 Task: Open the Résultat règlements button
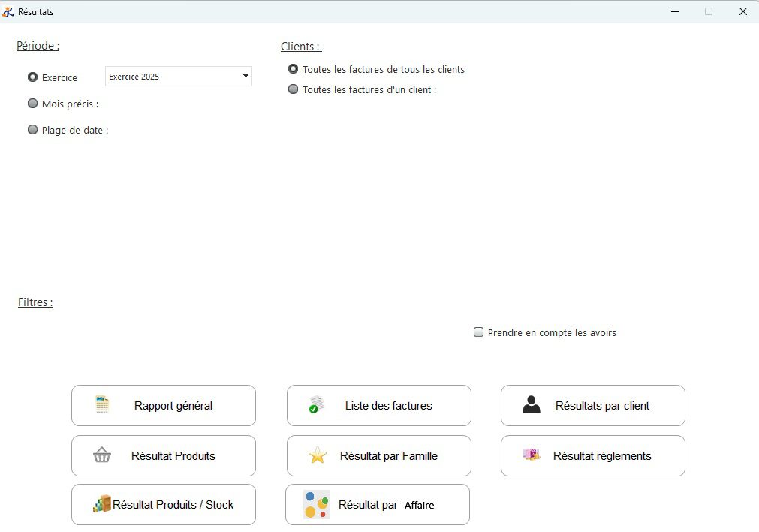[x=601, y=456]
